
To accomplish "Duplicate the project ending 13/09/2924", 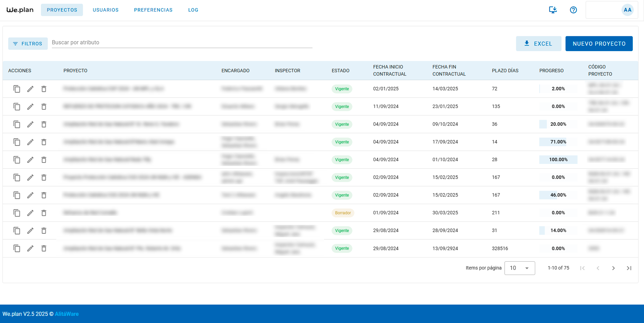I will 17,249.
